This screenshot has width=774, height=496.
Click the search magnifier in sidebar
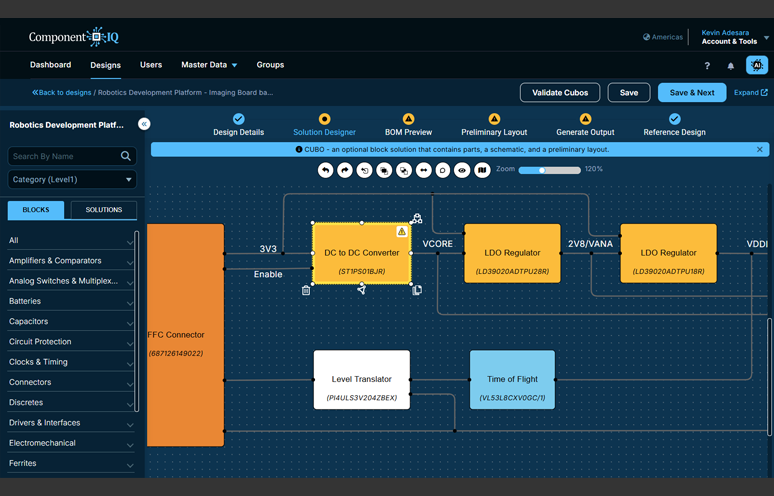pyautogui.click(x=126, y=156)
